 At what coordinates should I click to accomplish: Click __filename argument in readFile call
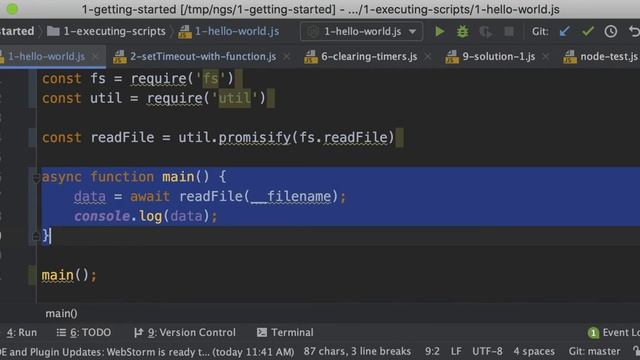click(291, 197)
